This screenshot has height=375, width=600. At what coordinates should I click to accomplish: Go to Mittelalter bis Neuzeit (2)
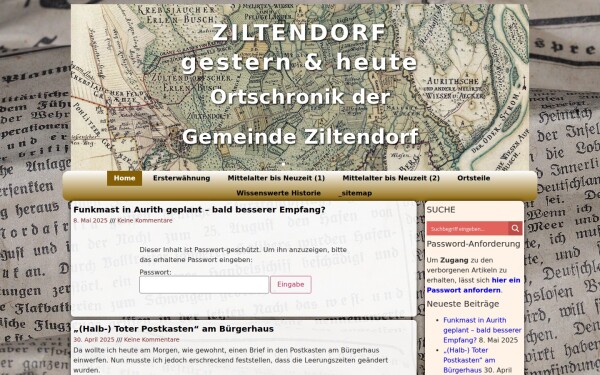[391, 178]
